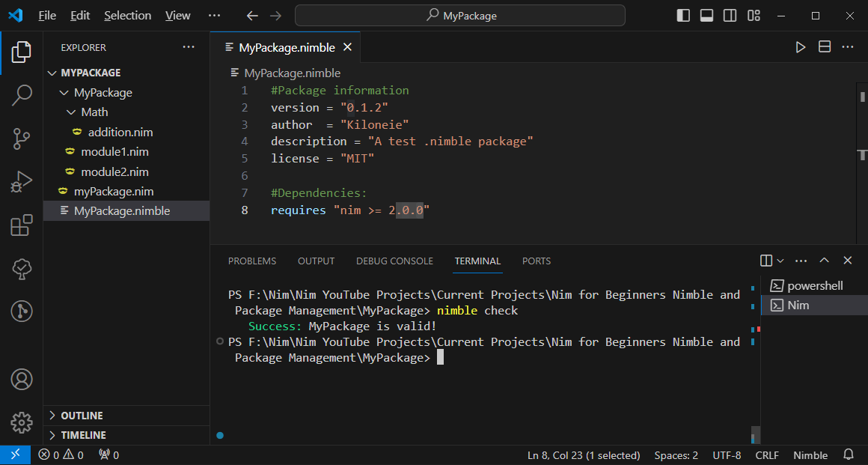This screenshot has width=868, height=465.
Task: Click MyPackage.nimble in the editor breadcrumb
Action: click(293, 73)
